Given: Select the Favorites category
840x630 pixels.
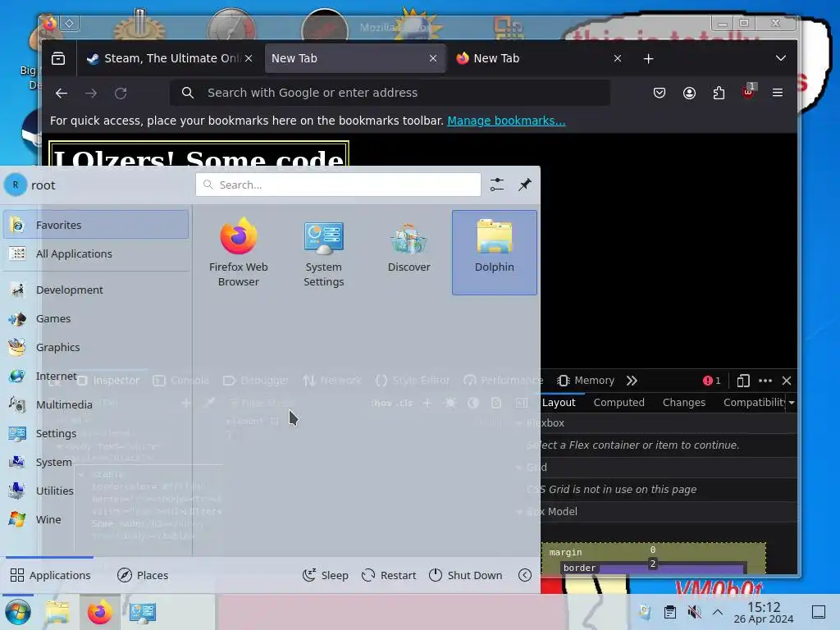Looking at the screenshot, I should 96,225.
